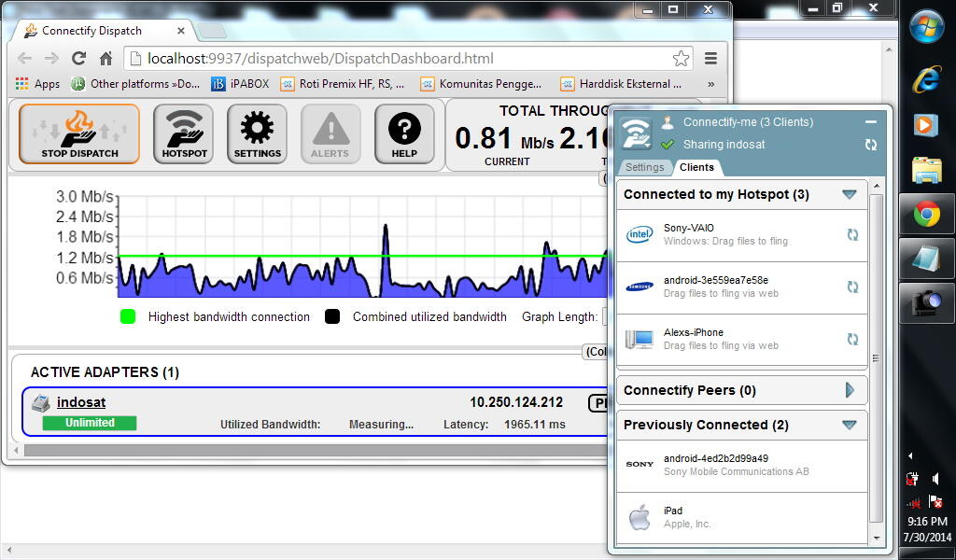This screenshot has height=560, width=956.
Task: Refresh the Sony-VAIO client entry
Action: (852, 235)
